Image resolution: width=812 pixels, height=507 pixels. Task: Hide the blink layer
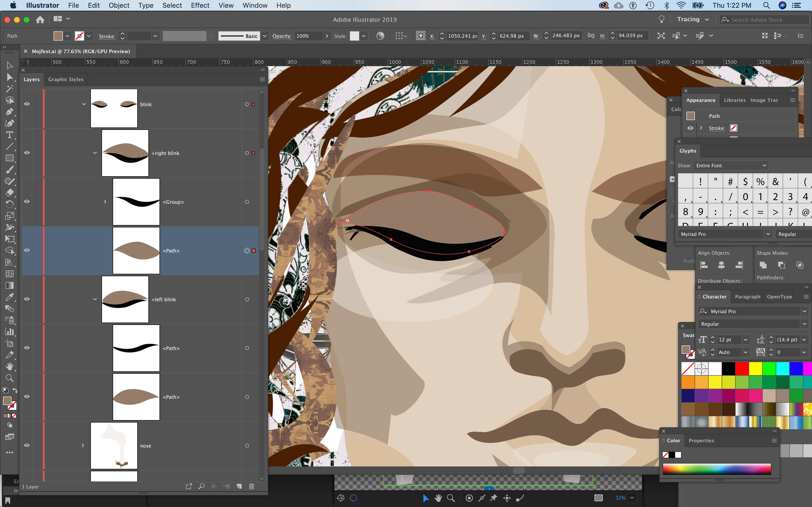(27, 104)
